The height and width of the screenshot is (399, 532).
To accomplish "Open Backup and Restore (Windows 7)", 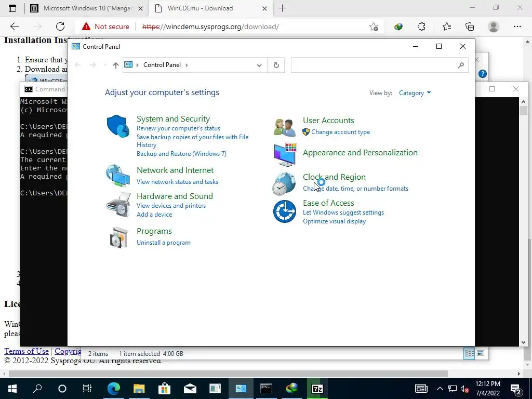I will 181,154.
